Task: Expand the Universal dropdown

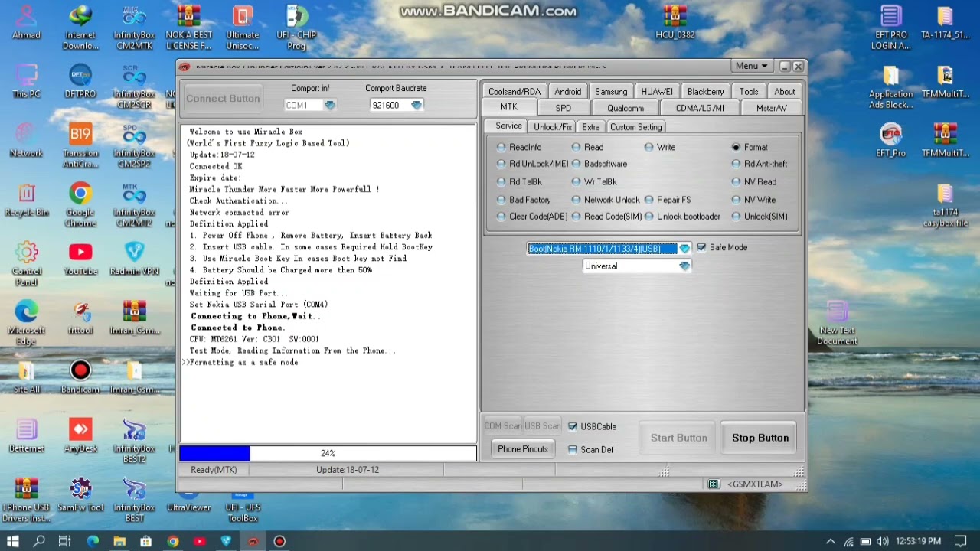Action: pyautogui.click(x=684, y=266)
